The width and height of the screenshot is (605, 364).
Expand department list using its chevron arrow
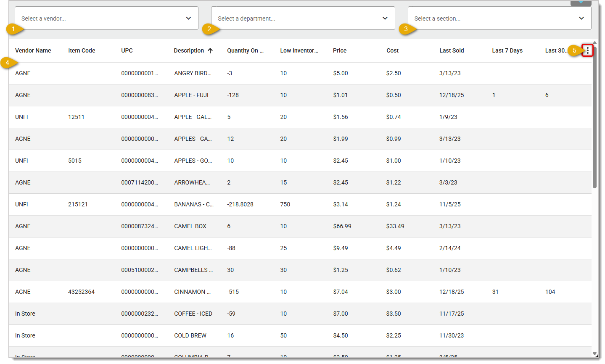pos(385,18)
